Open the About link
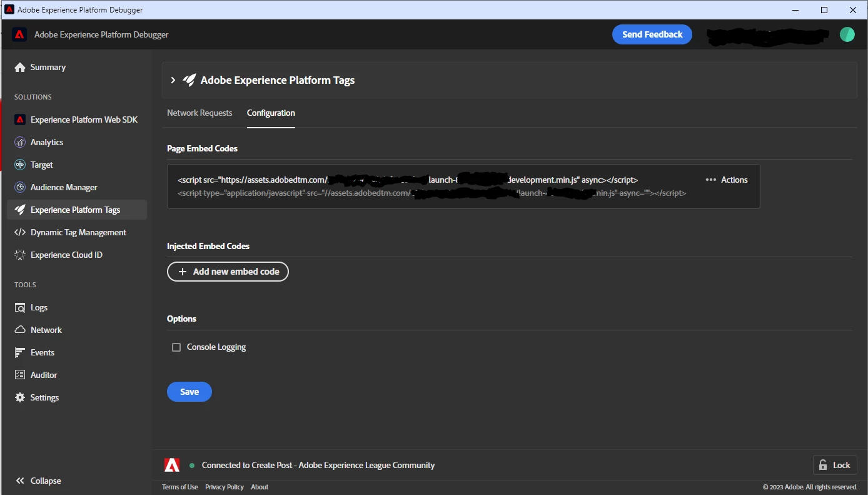 point(260,487)
